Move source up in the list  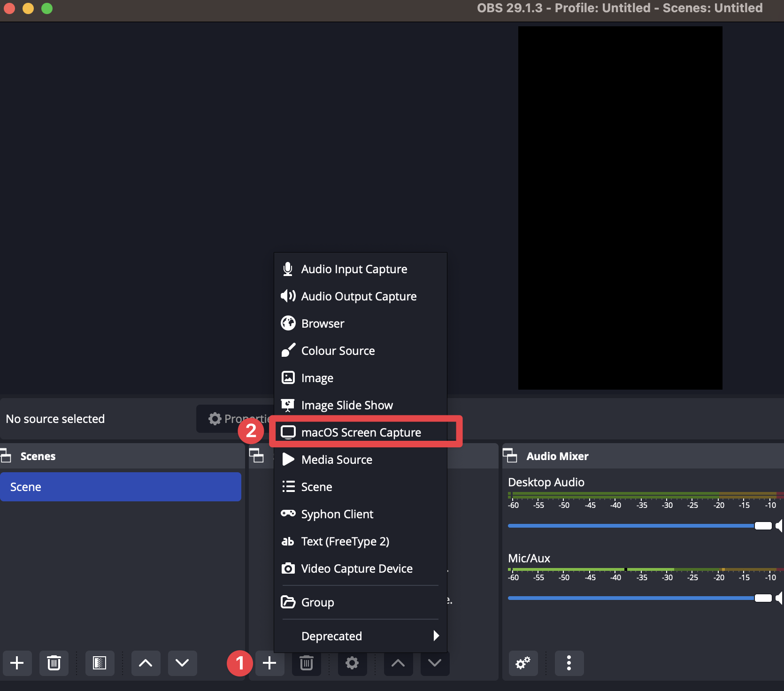[x=398, y=663]
